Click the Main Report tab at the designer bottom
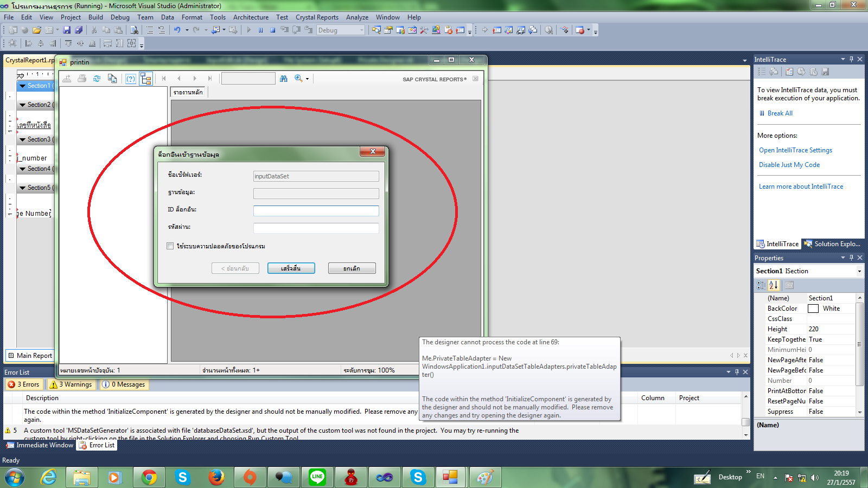Screen dimensions: 868x488 pos(30,356)
